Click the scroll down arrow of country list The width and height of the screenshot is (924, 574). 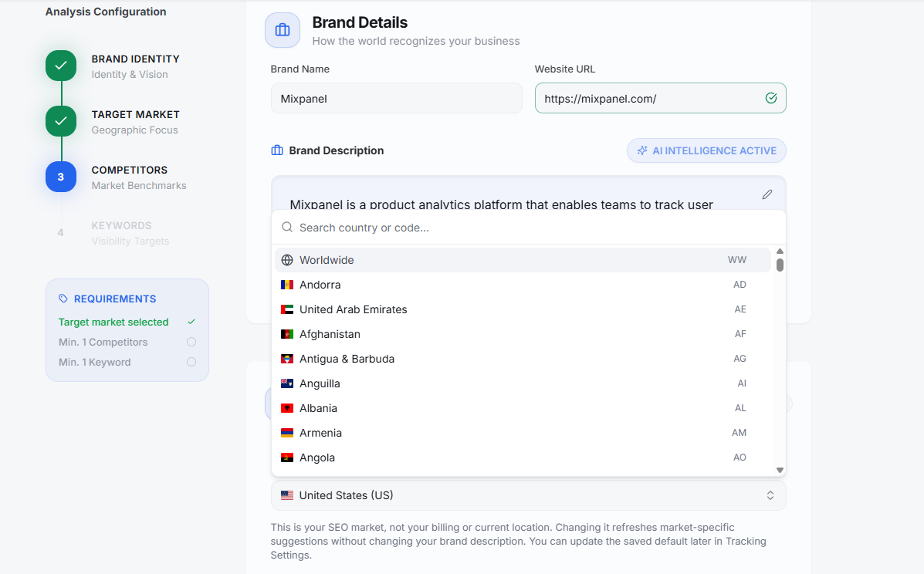coord(780,470)
